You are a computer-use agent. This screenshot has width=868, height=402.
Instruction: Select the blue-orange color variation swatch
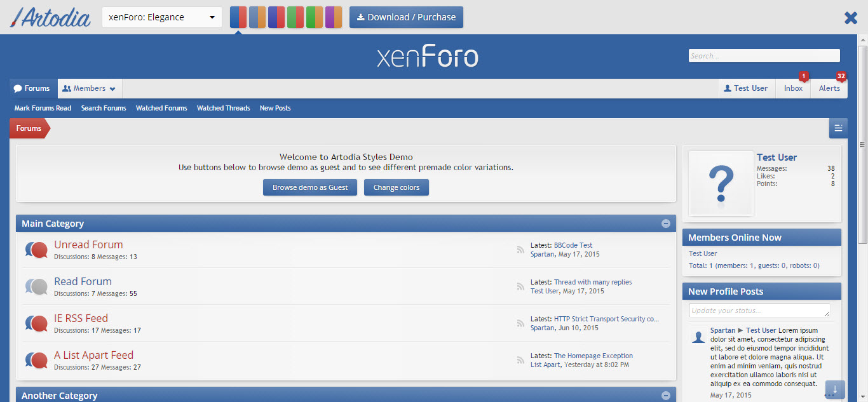pos(257,17)
